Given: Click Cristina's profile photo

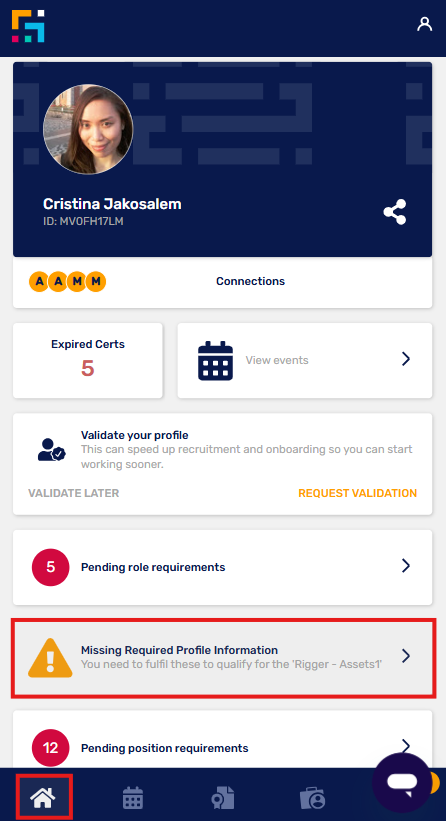Looking at the screenshot, I should (88, 129).
